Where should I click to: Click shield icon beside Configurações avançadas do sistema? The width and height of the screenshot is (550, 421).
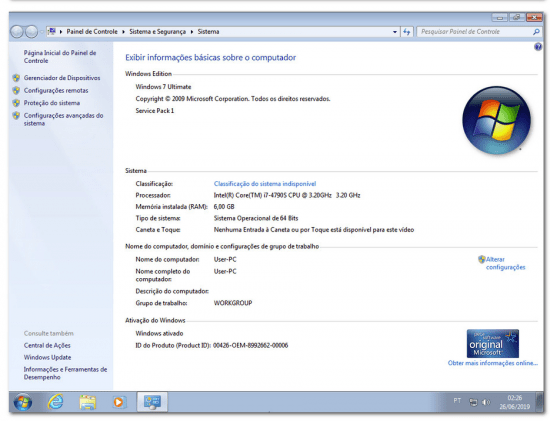pos(16,115)
